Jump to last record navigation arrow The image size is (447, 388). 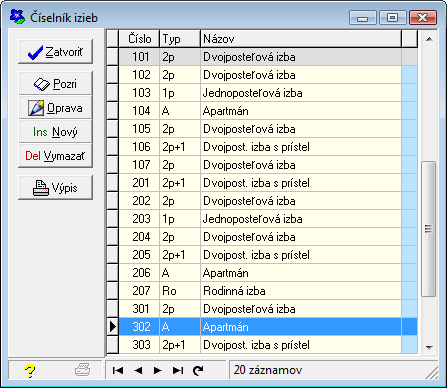(178, 370)
